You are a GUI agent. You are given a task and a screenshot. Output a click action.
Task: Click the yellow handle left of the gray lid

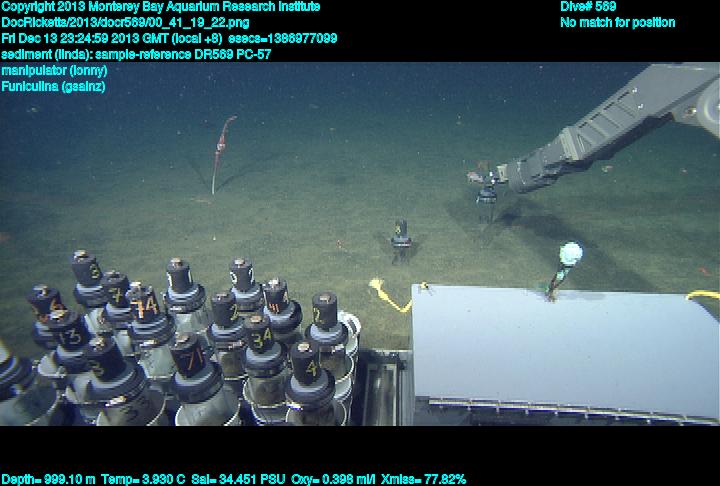386,295
